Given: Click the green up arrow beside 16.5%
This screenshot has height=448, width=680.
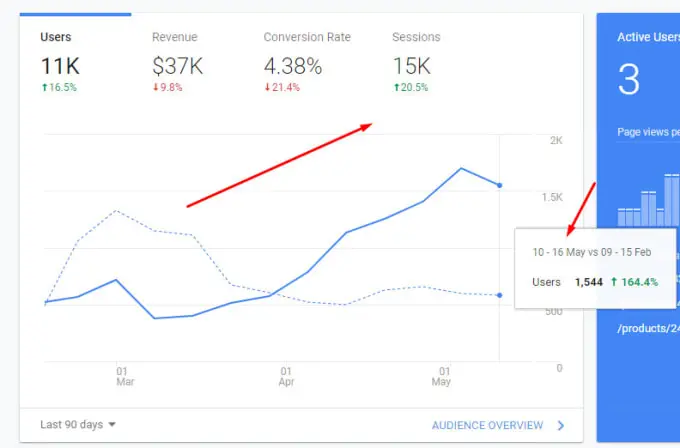Looking at the screenshot, I should point(44,87).
